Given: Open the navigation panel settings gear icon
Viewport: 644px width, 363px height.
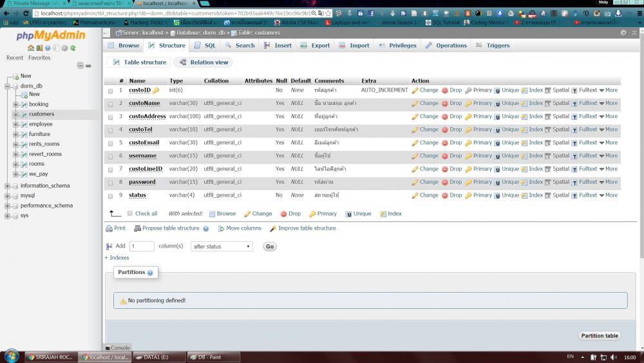Looking at the screenshot, I should [64, 48].
